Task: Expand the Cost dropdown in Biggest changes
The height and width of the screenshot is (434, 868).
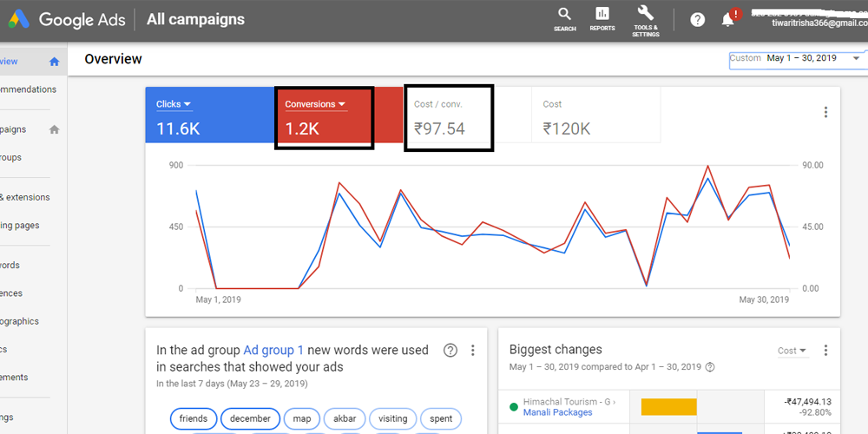Action: pyautogui.click(x=792, y=351)
